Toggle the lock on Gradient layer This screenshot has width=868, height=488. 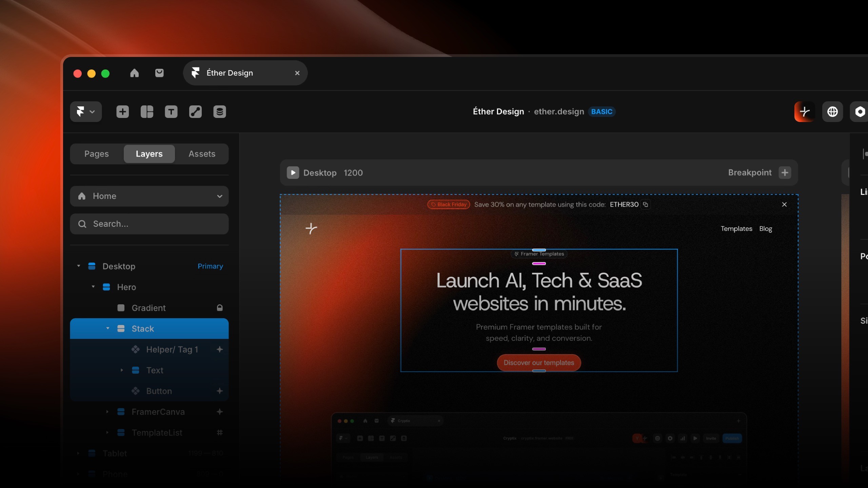click(x=220, y=308)
